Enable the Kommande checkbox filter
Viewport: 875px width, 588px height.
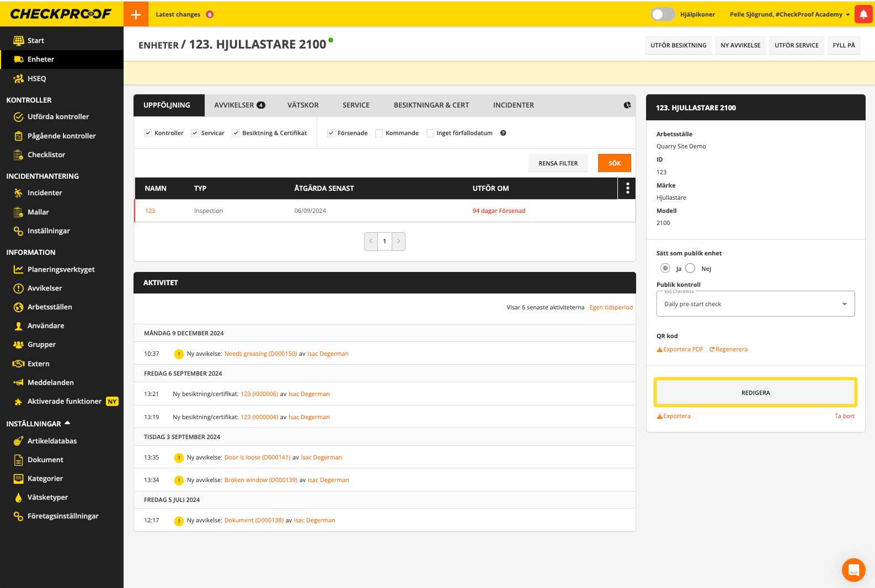[x=379, y=133]
